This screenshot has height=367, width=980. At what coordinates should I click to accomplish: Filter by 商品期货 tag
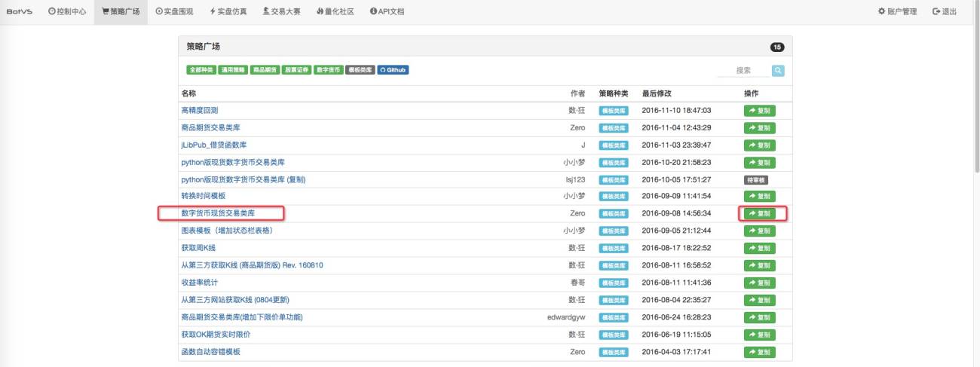[x=265, y=70]
